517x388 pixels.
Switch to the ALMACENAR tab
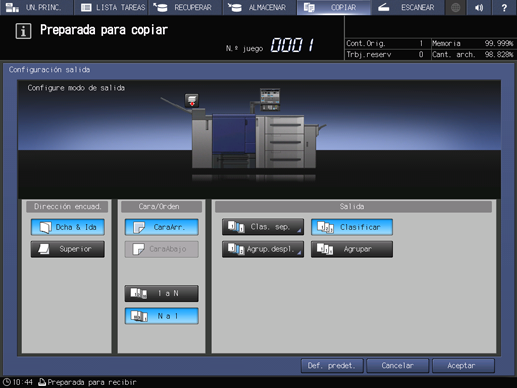point(259,7)
